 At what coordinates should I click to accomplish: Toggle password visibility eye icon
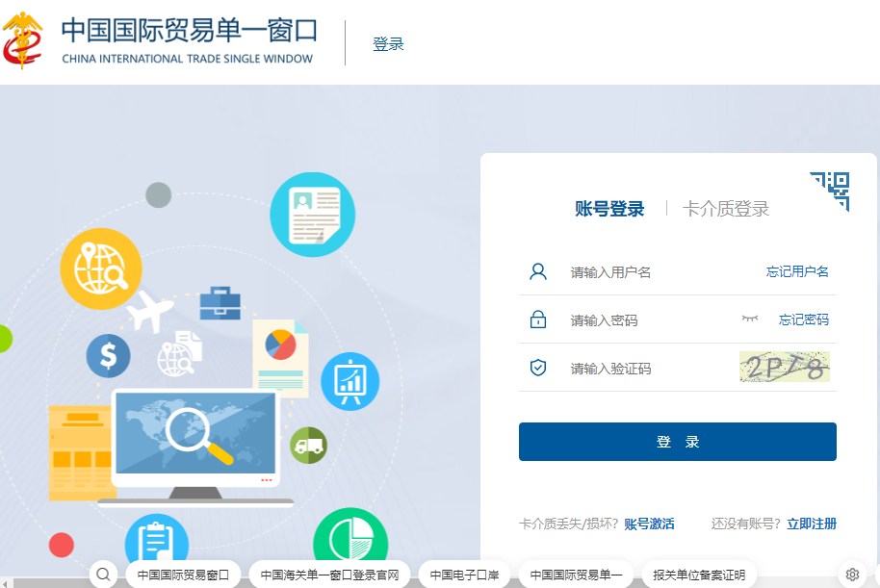750,319
